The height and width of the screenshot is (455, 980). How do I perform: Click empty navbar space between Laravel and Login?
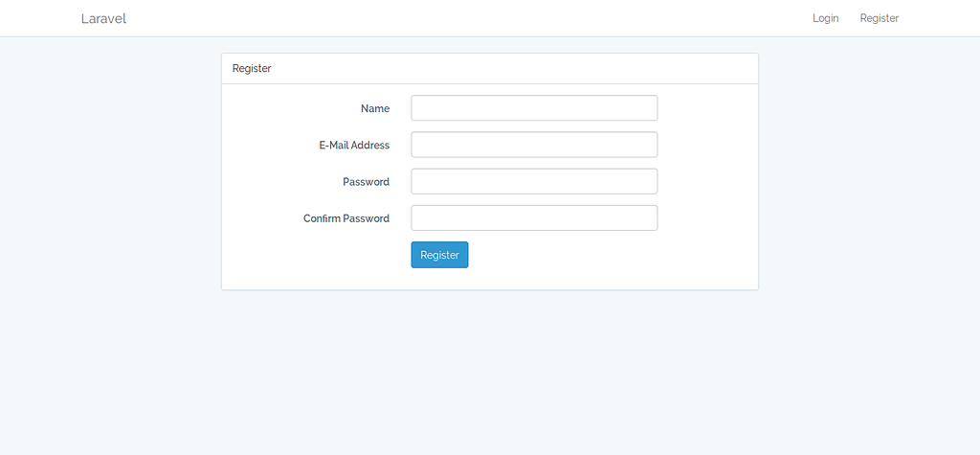tap(469, 19)
